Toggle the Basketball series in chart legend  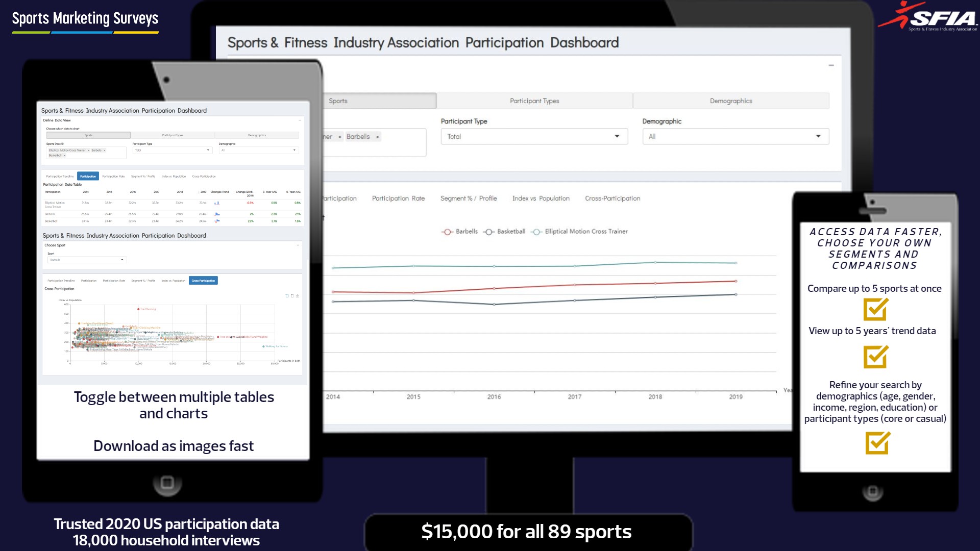(504, 232)
